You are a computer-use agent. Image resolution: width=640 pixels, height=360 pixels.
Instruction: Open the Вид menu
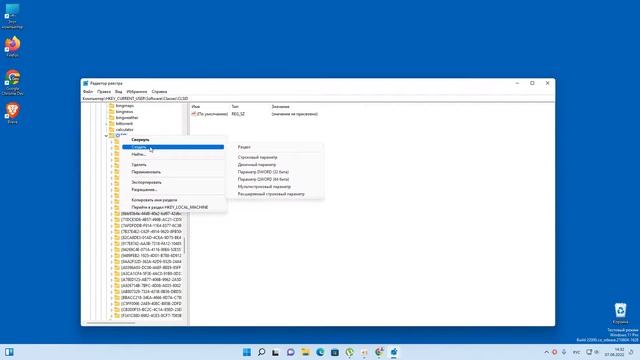118,92
